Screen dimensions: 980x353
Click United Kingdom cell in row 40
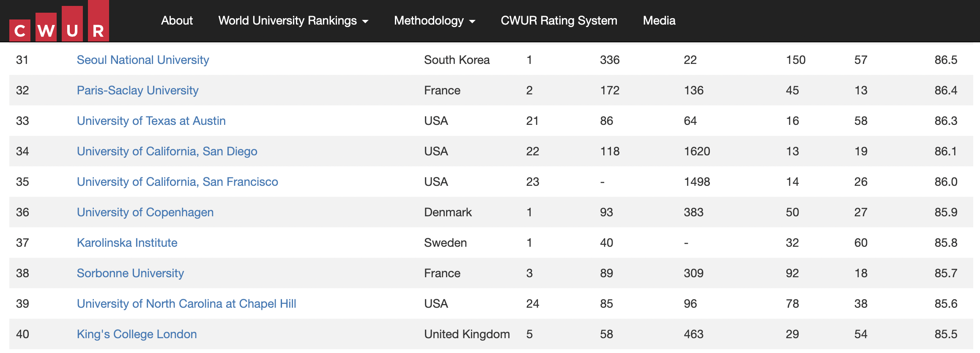(467, 334)
